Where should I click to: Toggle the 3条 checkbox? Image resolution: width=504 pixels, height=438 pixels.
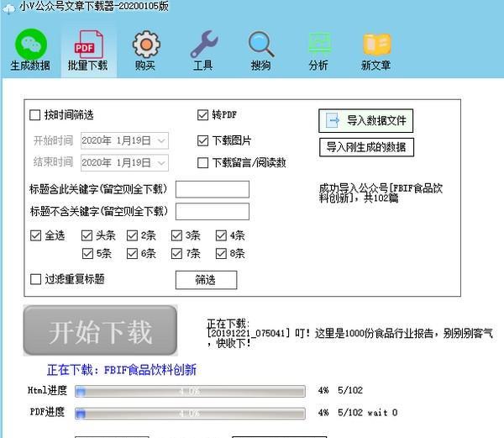[x=176, y=235]
